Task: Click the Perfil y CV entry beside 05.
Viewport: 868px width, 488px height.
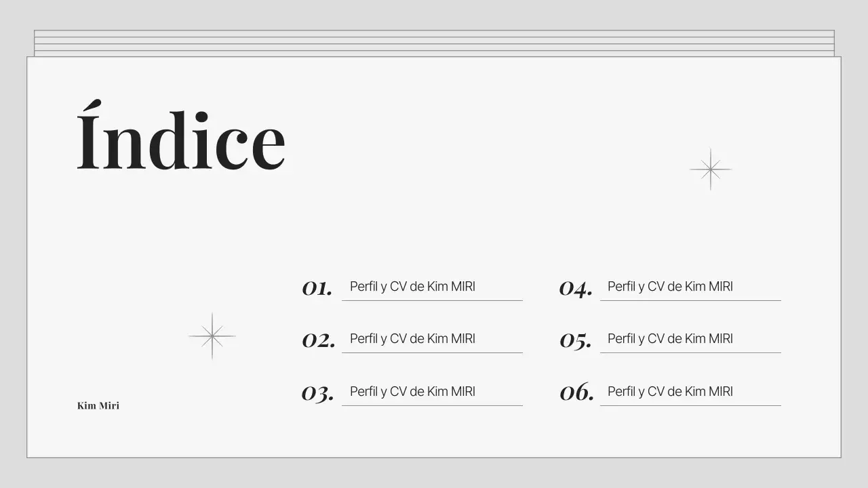Action: point(670,339)
